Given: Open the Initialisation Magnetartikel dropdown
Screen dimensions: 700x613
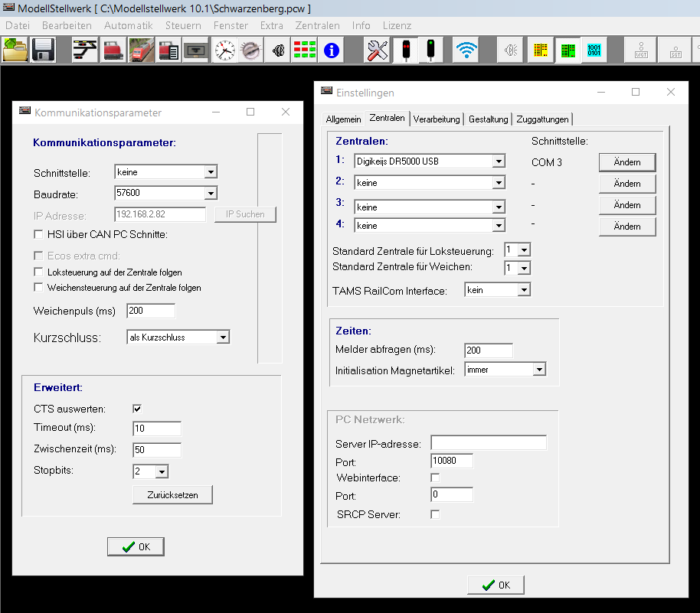Looking at the screenshot, I should pos(505,370).
